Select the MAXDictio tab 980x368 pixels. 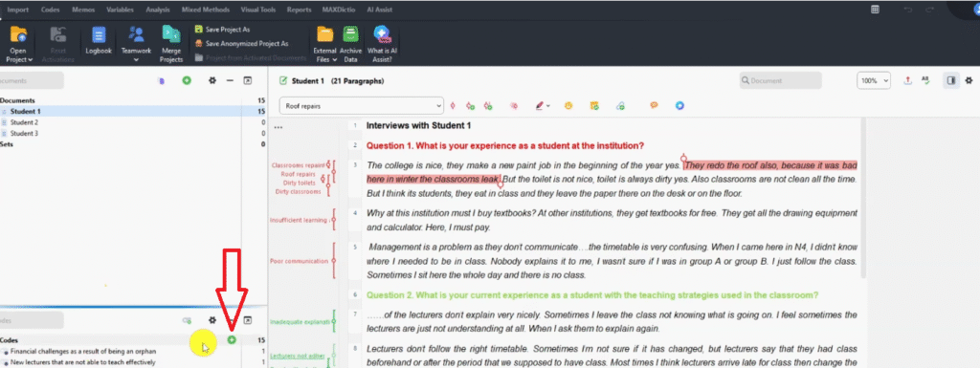coord(338,10)
